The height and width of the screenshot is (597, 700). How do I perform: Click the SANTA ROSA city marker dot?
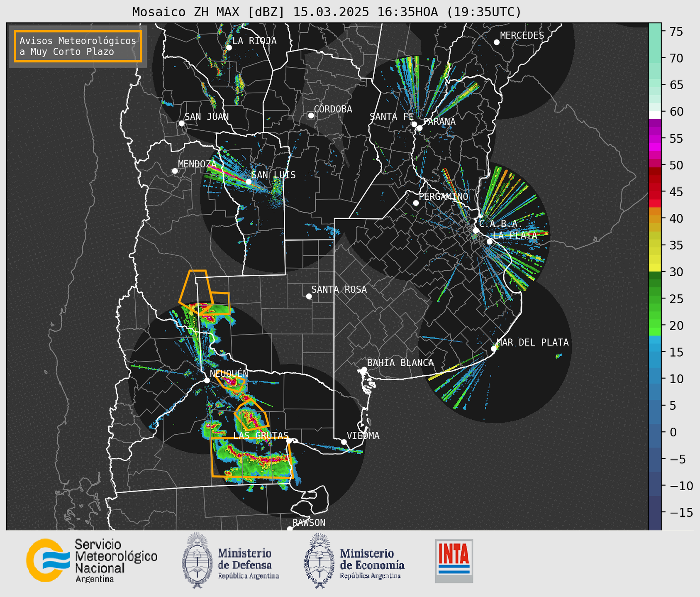pyautogui.click(x=309, y=296)
